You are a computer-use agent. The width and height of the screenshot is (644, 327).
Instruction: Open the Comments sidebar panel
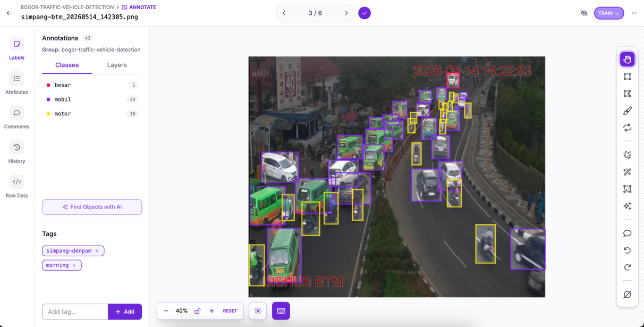click(x=16, y=119)
